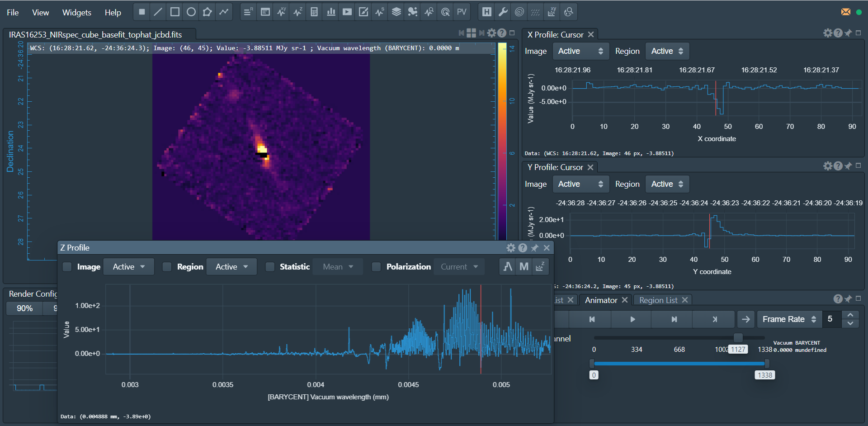This screenshot has height=426, width=868.
Task: Open the spectral profiler widget
Action: click(298, 12)
